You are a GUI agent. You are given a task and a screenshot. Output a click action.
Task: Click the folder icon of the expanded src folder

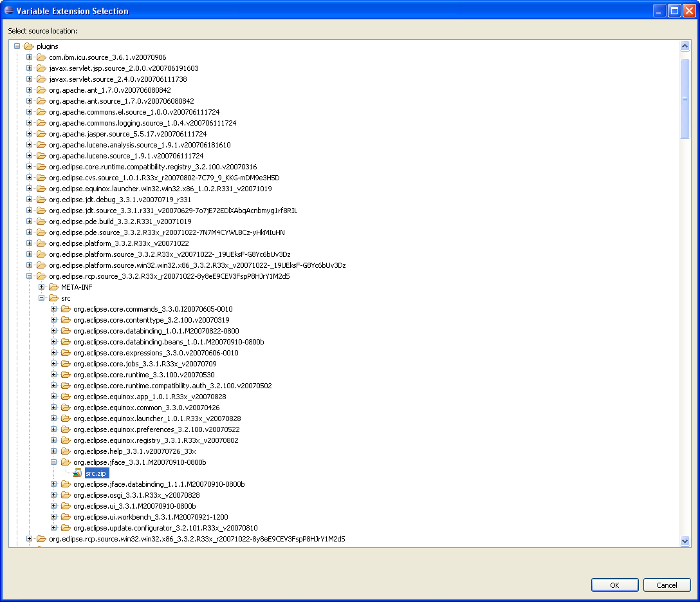coord(53,298)
